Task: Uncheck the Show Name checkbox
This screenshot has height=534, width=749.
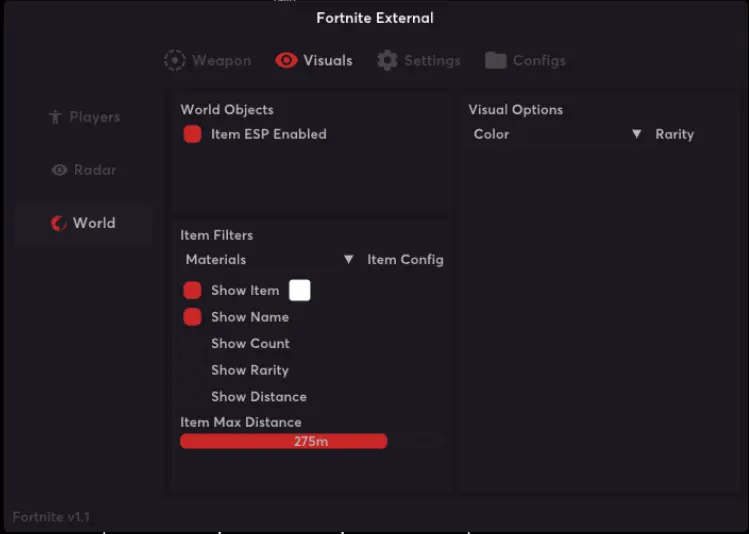Action: (193, 317)
